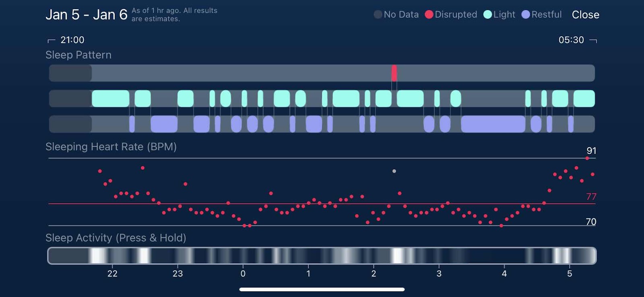Tap the 5 hour axis label
This screenshot has height=297, width=644.
click(570, 274)
